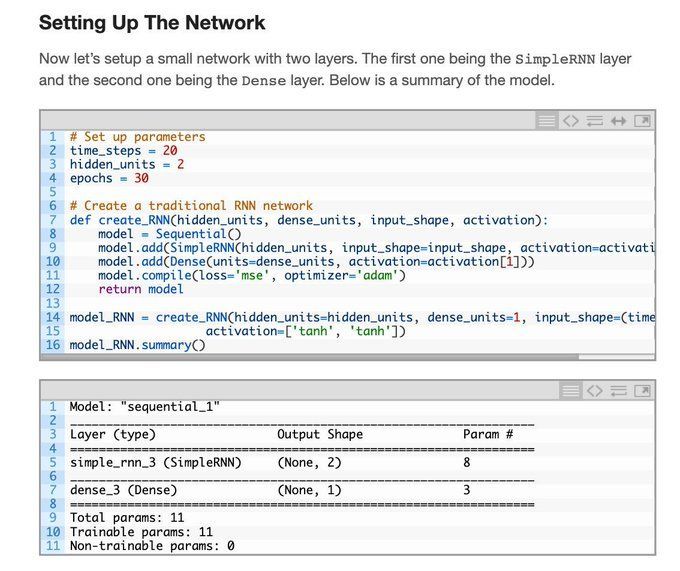The image size is (680, 571).
Task: Click the 'Layer (type)' column header
Action: (x=113, y=434)
